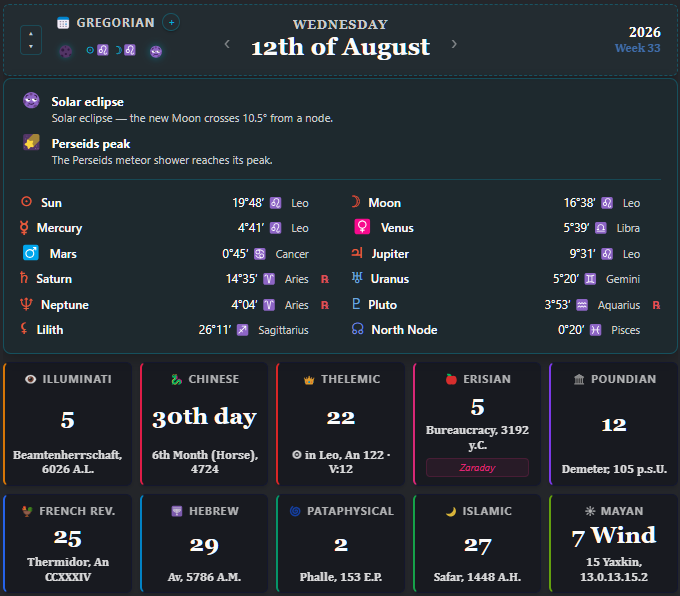Image resolution: width=680 pixels, height=596 pixels.
Task: Click the French Rev. rooster icon
Action: (x=27, y=511)
